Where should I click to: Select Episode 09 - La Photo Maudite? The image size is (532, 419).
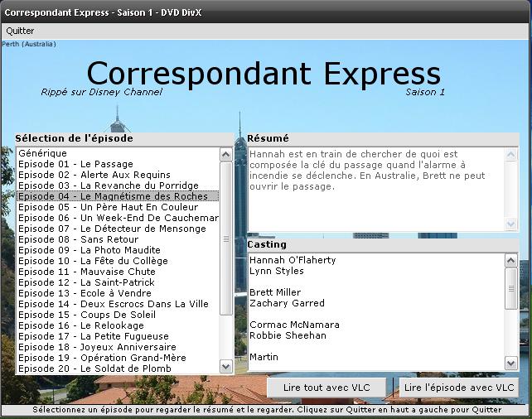(118, 250)
